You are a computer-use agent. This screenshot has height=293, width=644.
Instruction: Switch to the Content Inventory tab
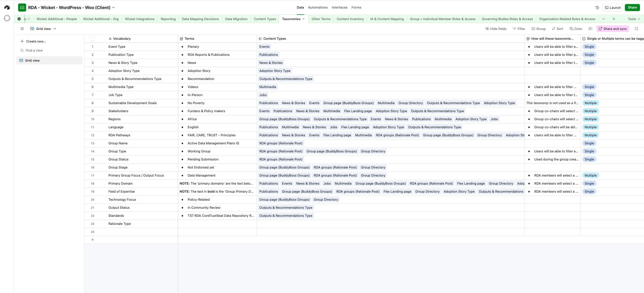coord(350,19)
